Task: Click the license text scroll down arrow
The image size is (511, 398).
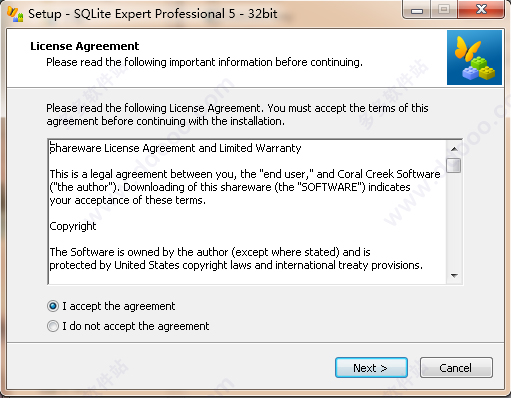Action: (454, 276)
